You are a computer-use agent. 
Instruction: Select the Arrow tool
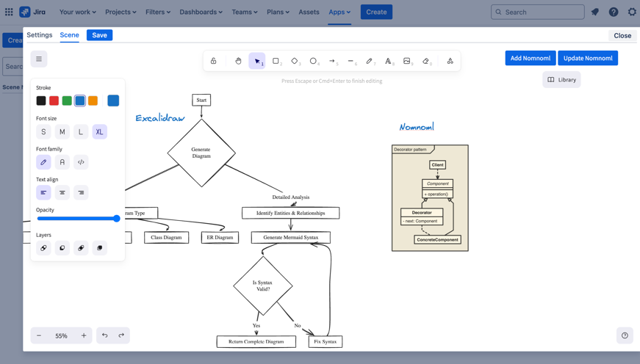coord(332,61)
